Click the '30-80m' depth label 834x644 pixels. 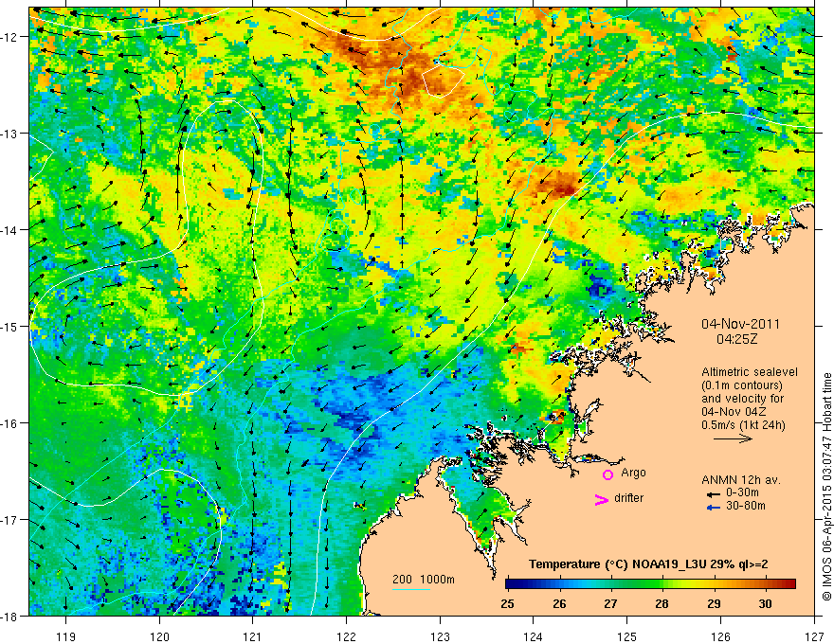(746, 506)
